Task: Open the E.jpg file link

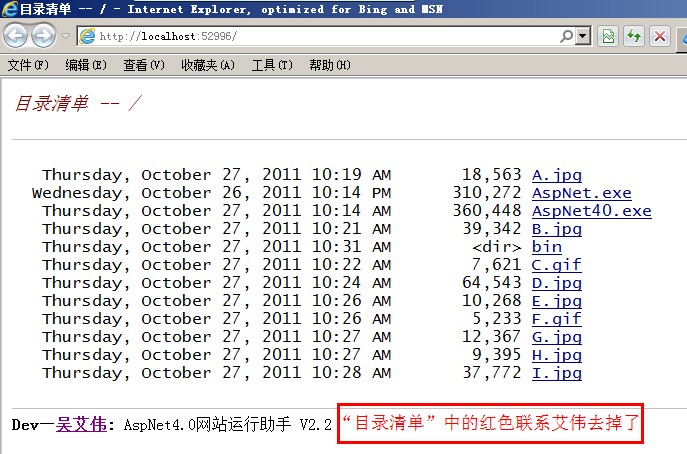Action: [x=557, y=301]
